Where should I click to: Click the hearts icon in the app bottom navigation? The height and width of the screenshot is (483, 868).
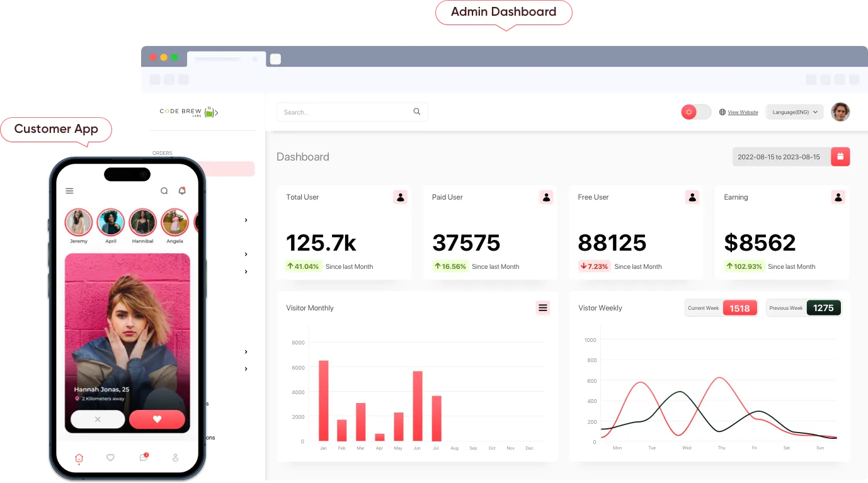(110, 458)
